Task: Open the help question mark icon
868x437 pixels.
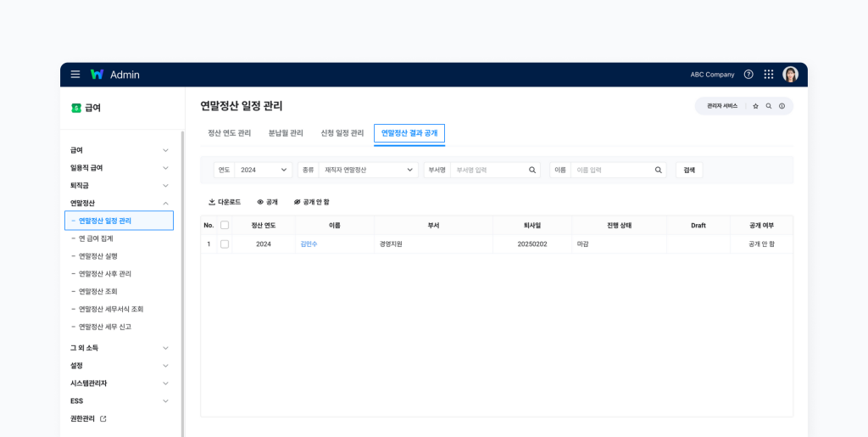Action: point(748,74)
